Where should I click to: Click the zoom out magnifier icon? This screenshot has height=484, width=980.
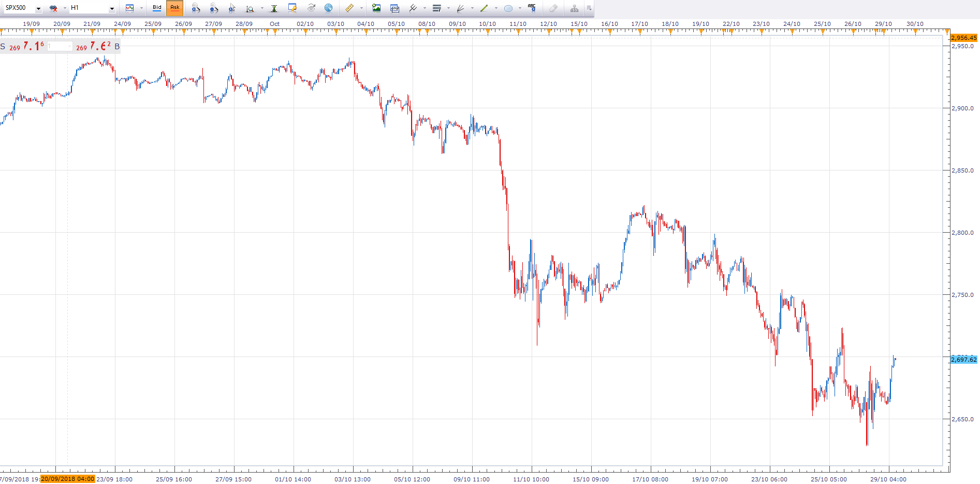pyautogui.click(x=214, y=8)
